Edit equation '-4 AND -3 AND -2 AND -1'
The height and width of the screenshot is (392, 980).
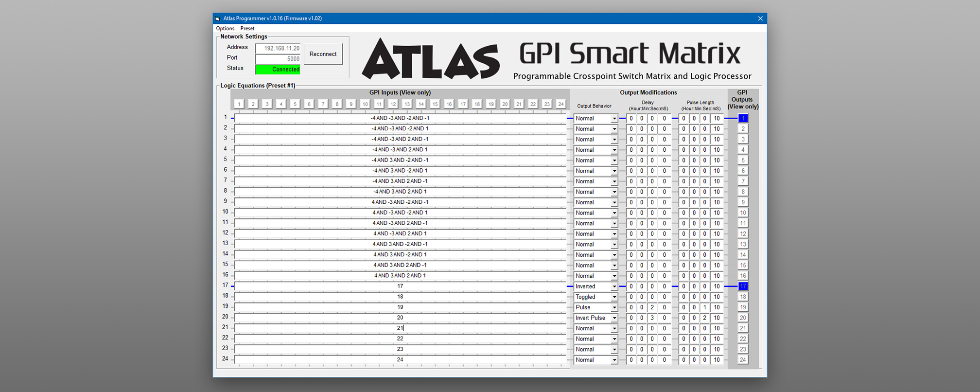coord(400,118)
